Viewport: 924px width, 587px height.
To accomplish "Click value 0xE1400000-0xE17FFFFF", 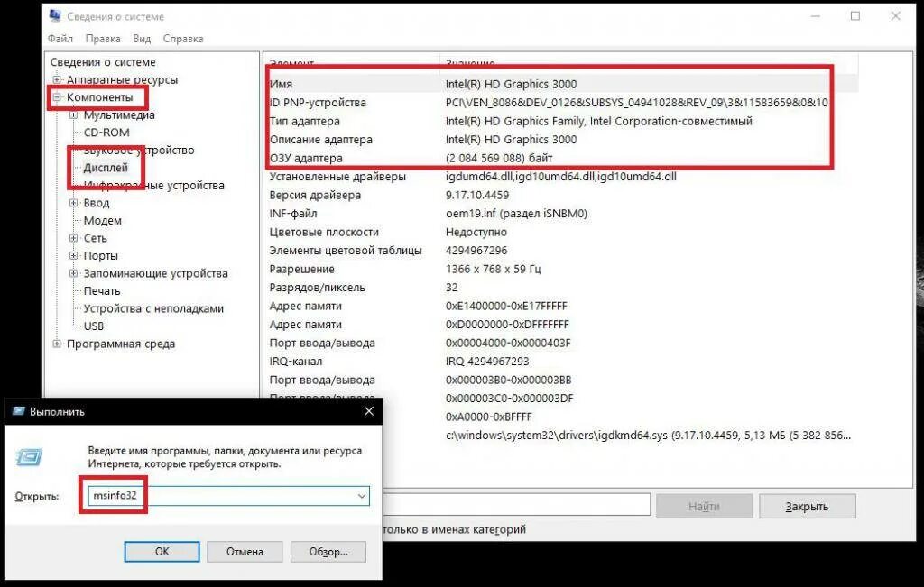I will click(x=506, y=307).
